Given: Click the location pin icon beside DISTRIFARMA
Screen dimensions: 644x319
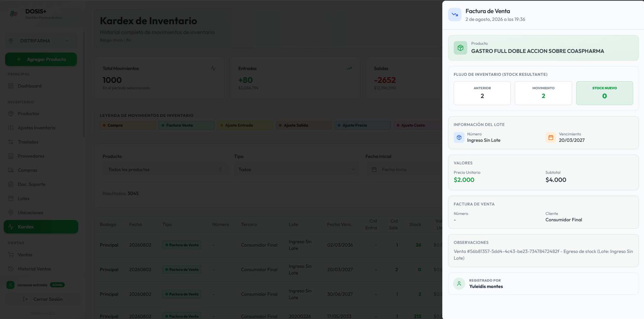Looking at the screenshot, I should (11, 41).
